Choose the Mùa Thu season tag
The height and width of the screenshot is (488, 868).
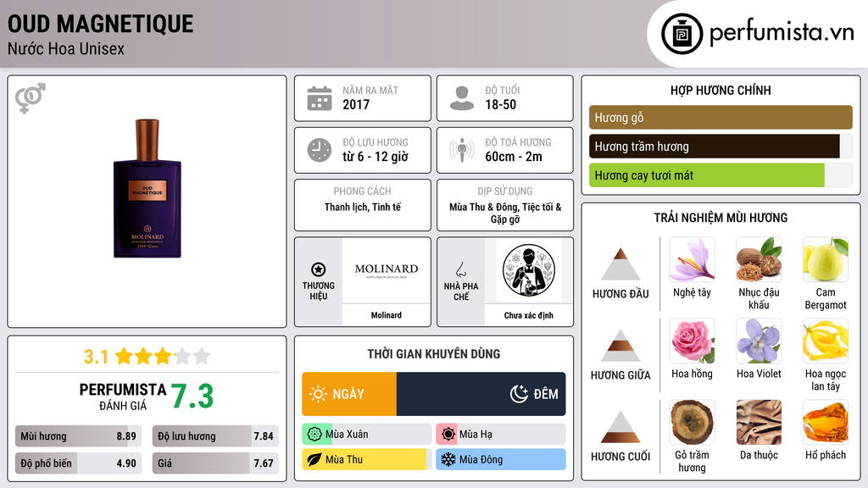(x=366, y=459)
